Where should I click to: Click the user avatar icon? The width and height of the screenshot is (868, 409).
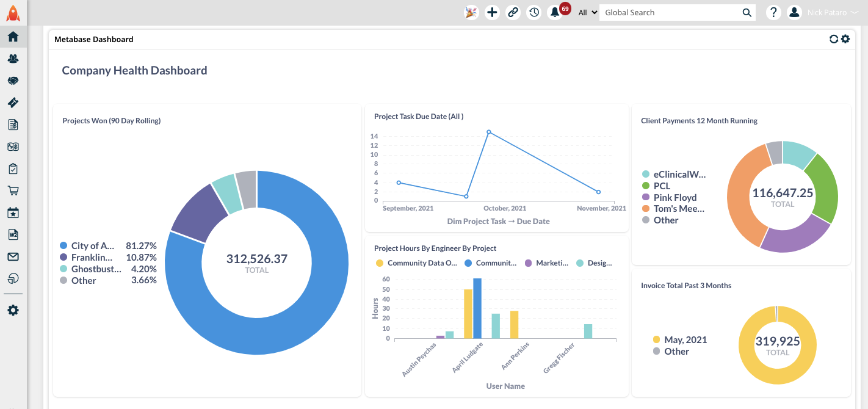[x=794, y=12]
